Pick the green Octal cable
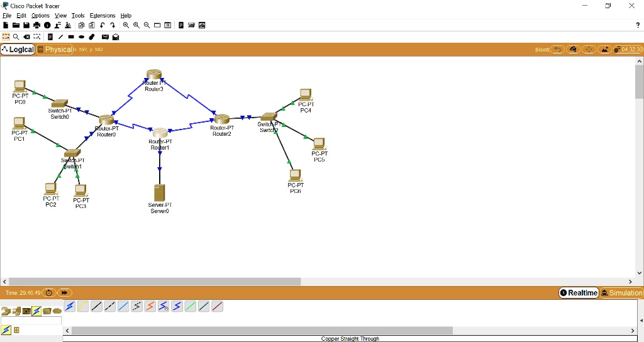644x342 pixels. [x=191, y=306]
